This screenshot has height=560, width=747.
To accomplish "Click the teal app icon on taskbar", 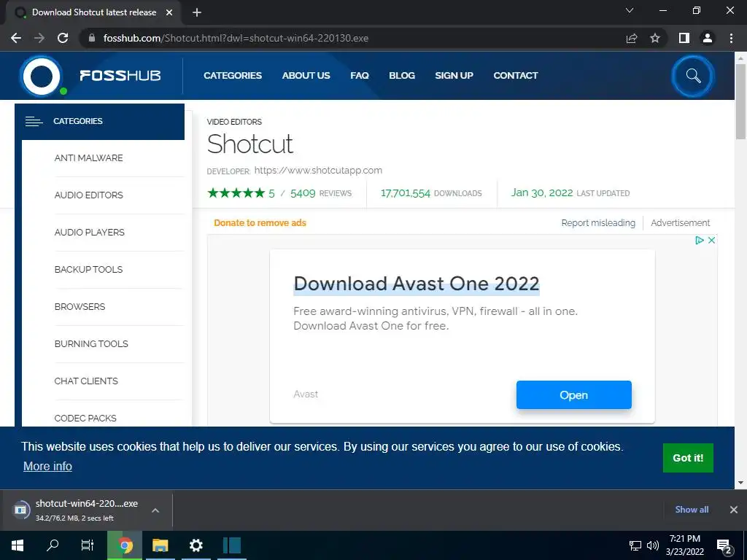I will pos(232,545).
